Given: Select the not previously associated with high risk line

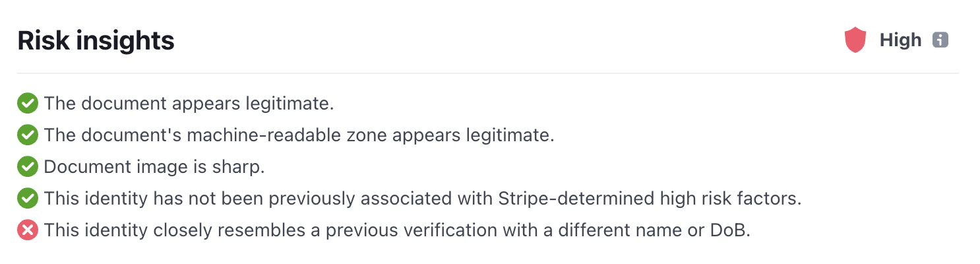Looking at the screenshot, I should 423,198.
